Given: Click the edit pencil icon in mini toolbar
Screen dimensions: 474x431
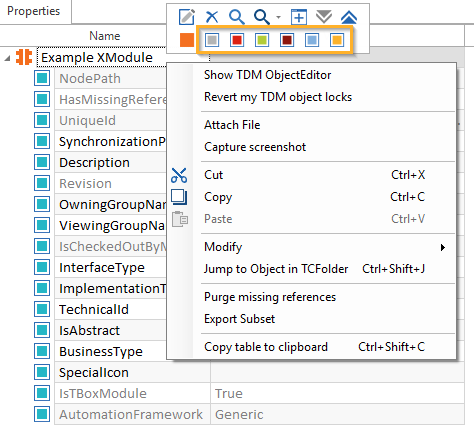Looking at the screenshot, I should click(x=187, y=17).
